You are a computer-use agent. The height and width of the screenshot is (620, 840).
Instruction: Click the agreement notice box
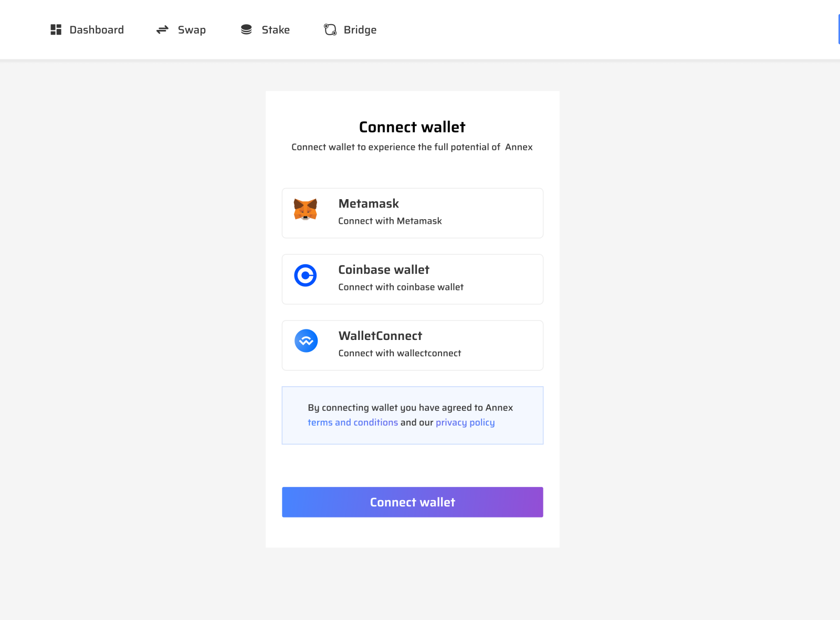click(412, 415)
